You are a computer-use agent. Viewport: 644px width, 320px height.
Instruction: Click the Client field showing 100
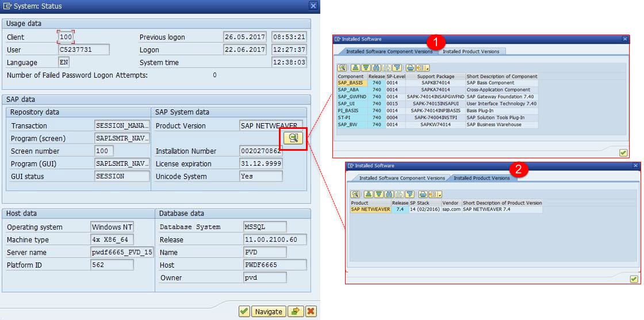click(x=66, y=37)
